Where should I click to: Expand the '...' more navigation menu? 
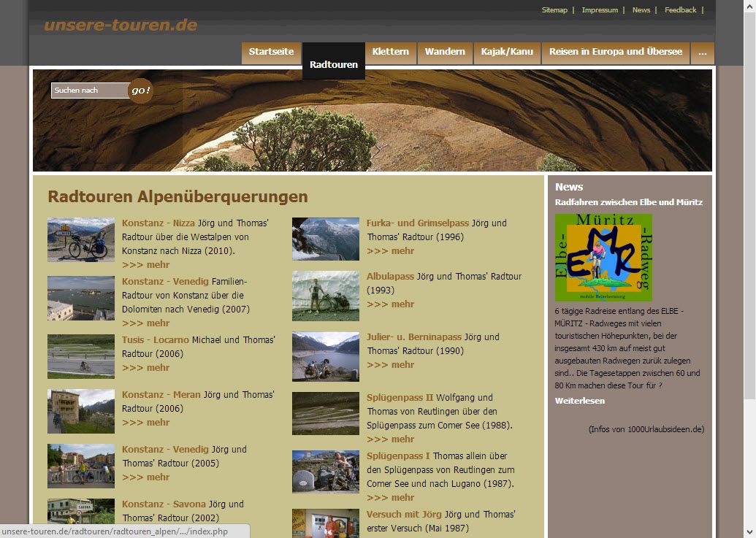[702, 53]
